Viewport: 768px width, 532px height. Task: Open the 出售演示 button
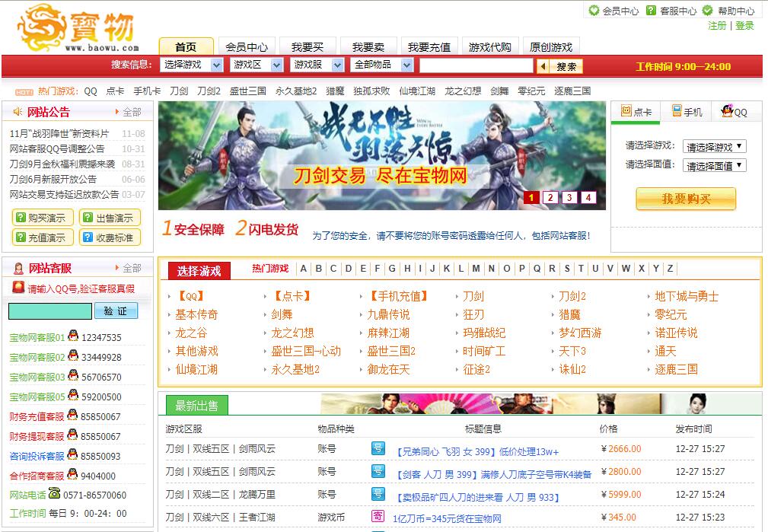click(109, 218)
